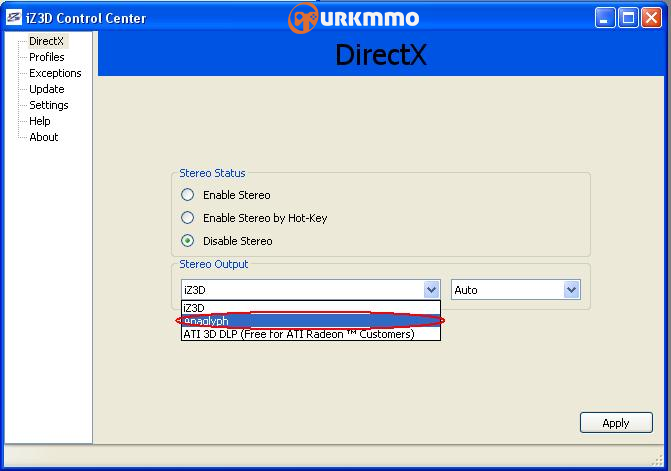Choose Enable Stereo by Hot-Key option
This screenshot has height=471, width=671.
187,218
